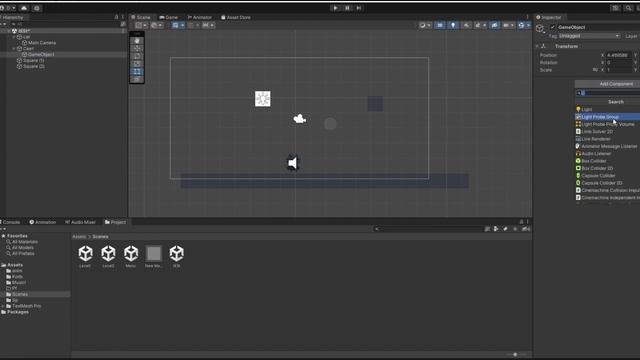Toggle the Hierarchy panel lock
This screenshot has width=640, height=360.
[116, 17]
